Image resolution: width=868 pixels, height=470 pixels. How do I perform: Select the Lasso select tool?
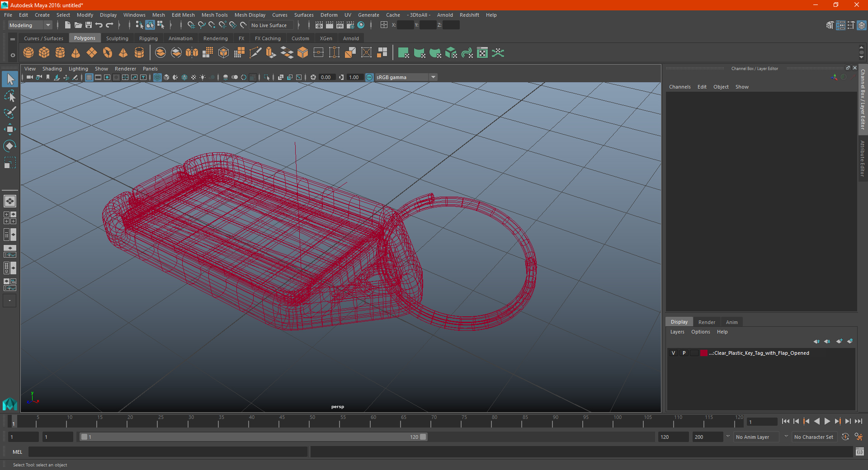[9, 96]
